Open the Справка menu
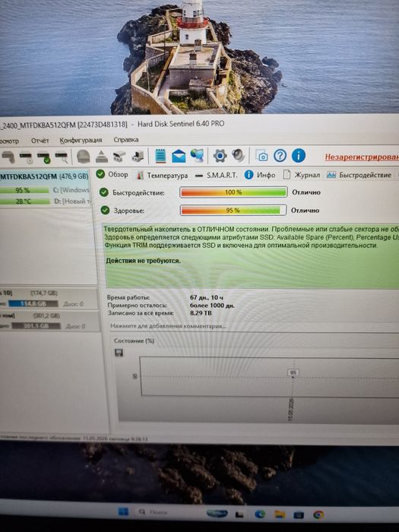Image resolution: width=399 pixels, height=532 pixels. coord(126,140)
